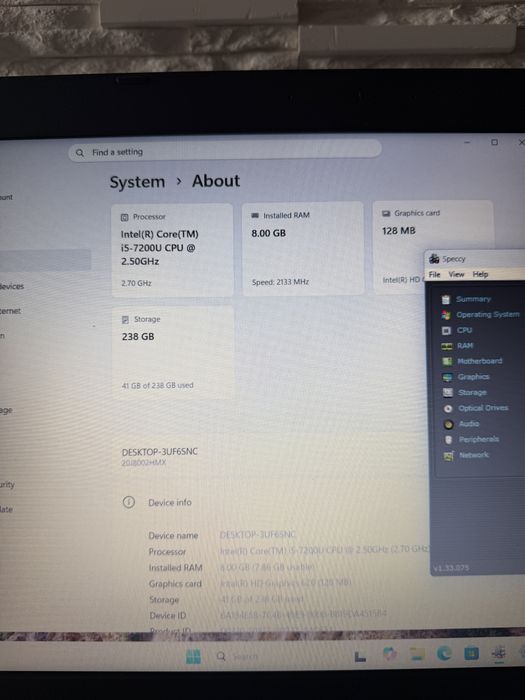Open File Explorer from the taskbar
525x700 pixels.
pyautogui.click(x=417, y=654)
